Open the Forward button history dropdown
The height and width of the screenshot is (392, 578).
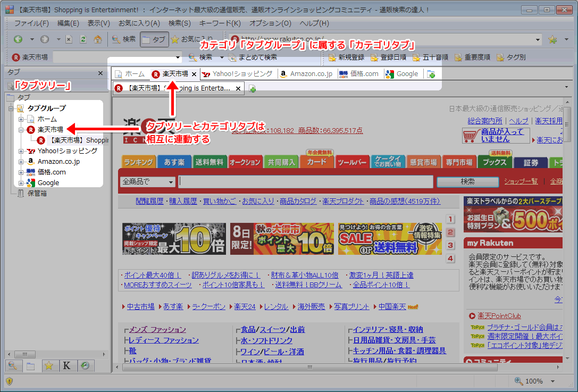tap(58, 39)
